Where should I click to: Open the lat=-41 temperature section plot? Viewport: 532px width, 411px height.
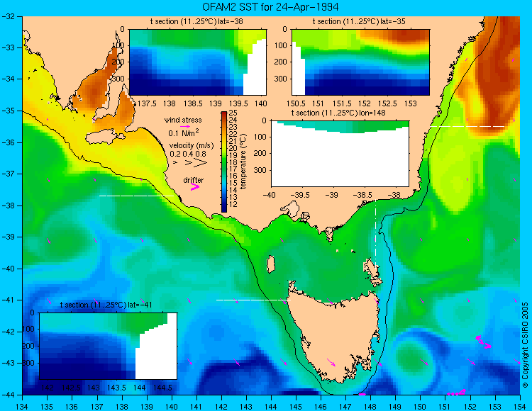tap(109, 346)
